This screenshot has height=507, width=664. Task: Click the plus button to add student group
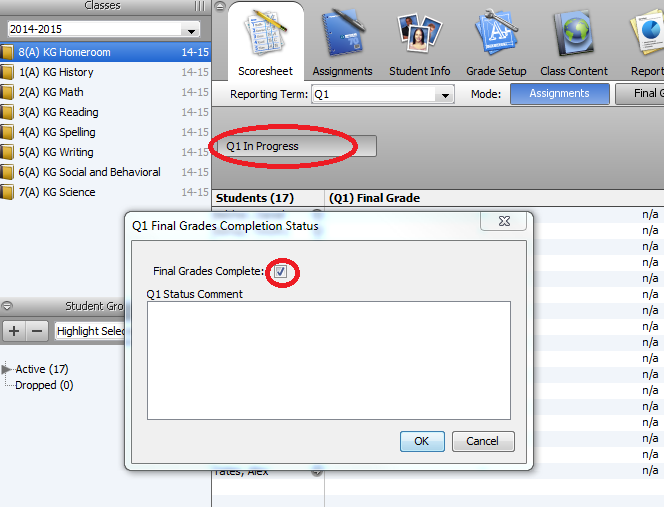pyautogui.click(x=14, y=330)
